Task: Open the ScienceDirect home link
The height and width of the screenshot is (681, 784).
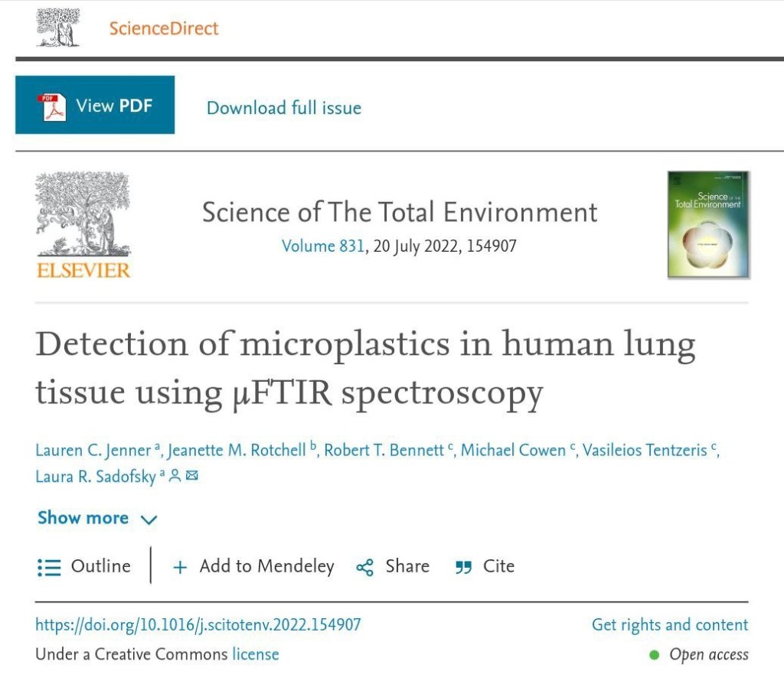Action: pos(164,28)
